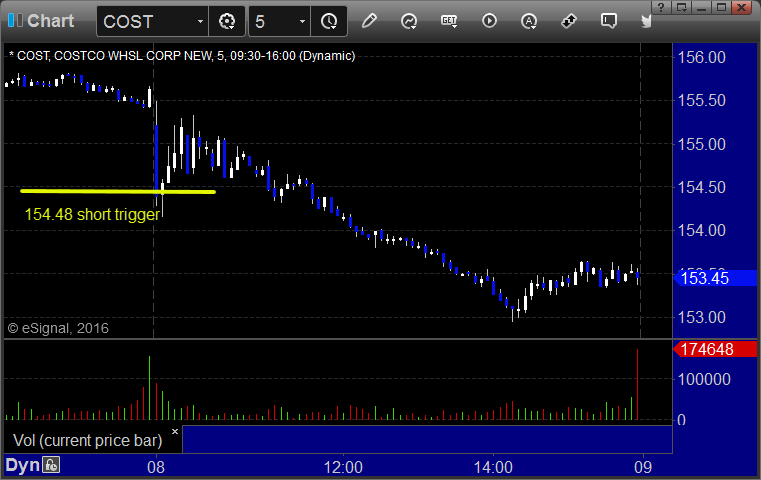Click the 100000 volume axis label
Screen dimensions: 761x480
[x=704, y=379]
